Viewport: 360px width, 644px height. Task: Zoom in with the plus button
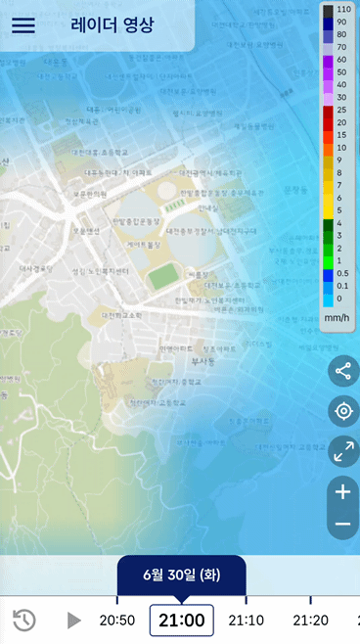pyautogui.click(x=342, y=491)
